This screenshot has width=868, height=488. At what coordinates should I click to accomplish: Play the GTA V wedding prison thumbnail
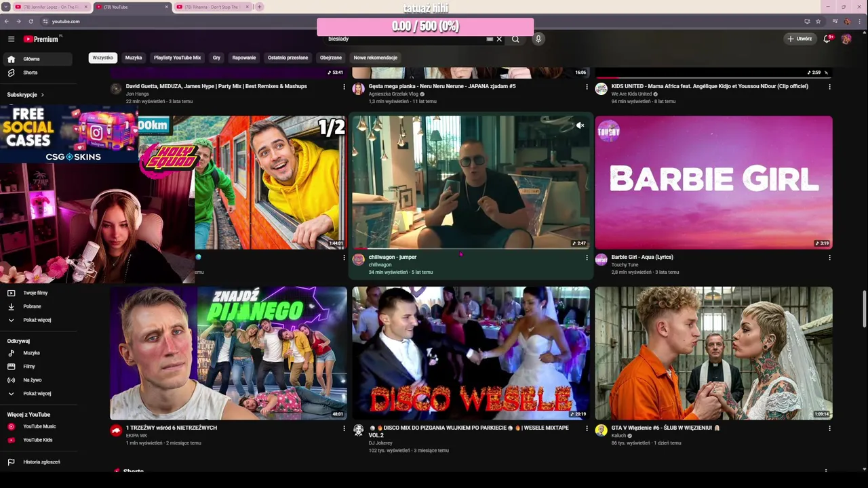[x=714, y=353]
